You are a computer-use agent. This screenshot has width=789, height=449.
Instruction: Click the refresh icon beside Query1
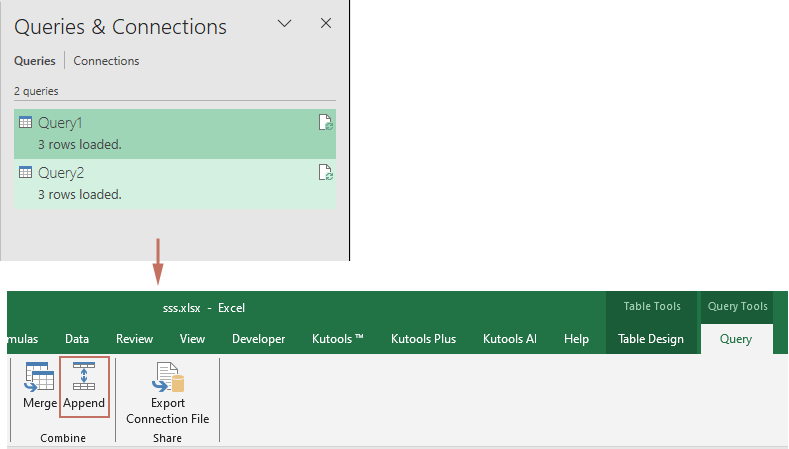(x=326, y=122)
